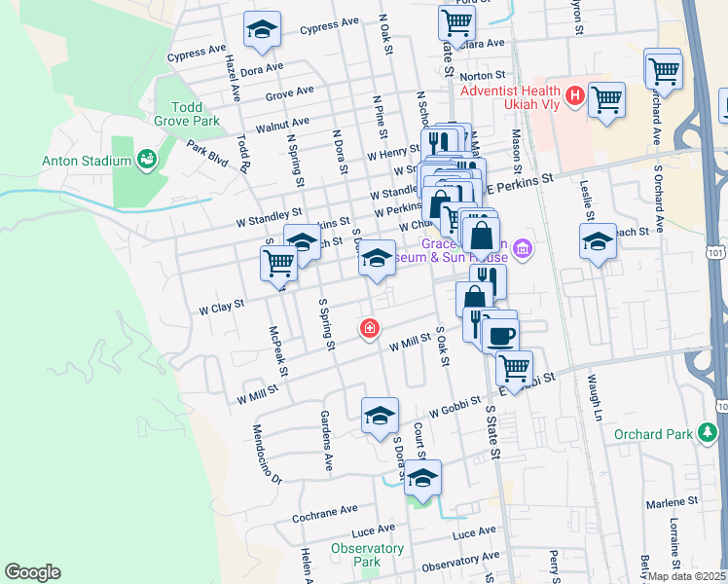The height and width of the screenshot is (584, 728).
Task: Click the Todd Grove Park label
Action: tap(187, 114)
